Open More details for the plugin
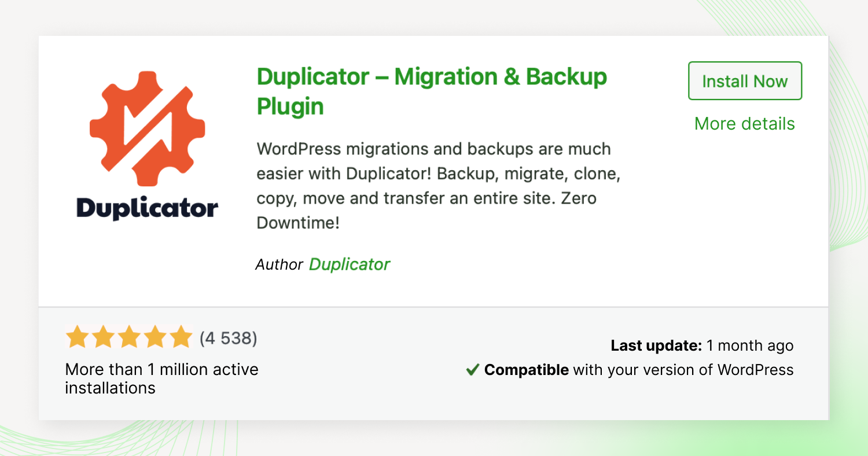 coord(744,123)
